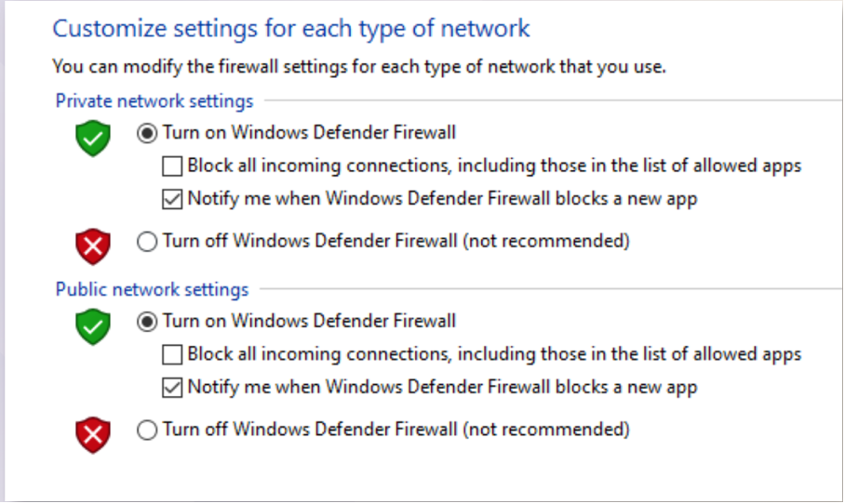Viewport: 845px width, 504px height.
Task: Click green shield icon under Private network settings
Action: click(x=93, y=139)
